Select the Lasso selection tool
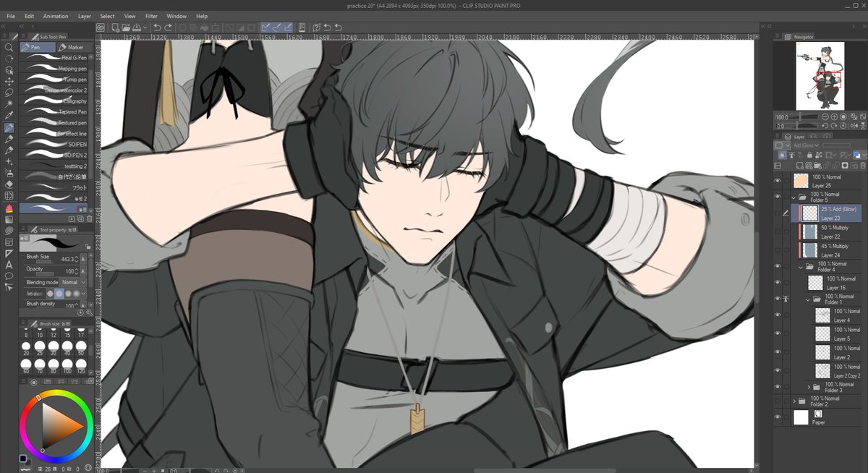 pos(9,93)
